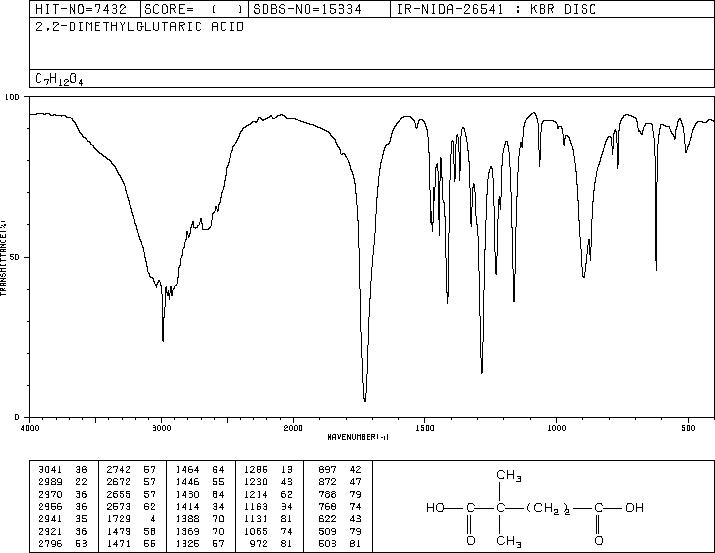Click the C7H12O4 molecular formula
The width and height of the screenshot is (715, 553).
[59, 80]
